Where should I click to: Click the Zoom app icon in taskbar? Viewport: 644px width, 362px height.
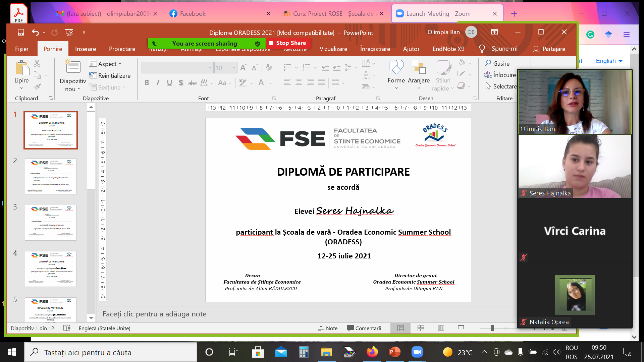click(x=417, y=352)
